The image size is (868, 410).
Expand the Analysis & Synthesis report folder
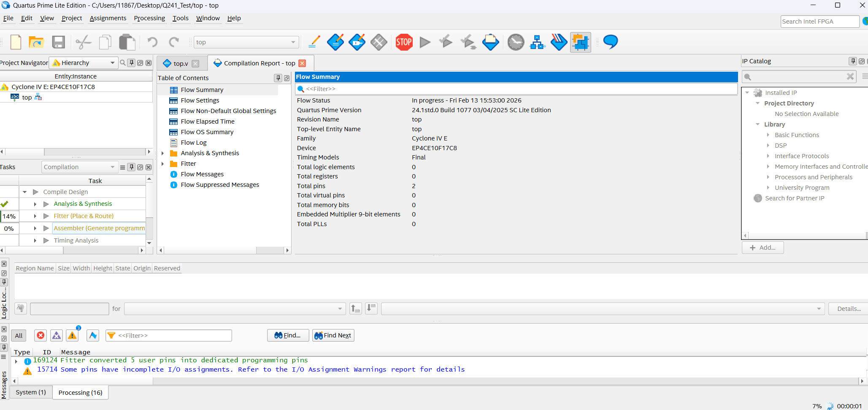point(162,153)
